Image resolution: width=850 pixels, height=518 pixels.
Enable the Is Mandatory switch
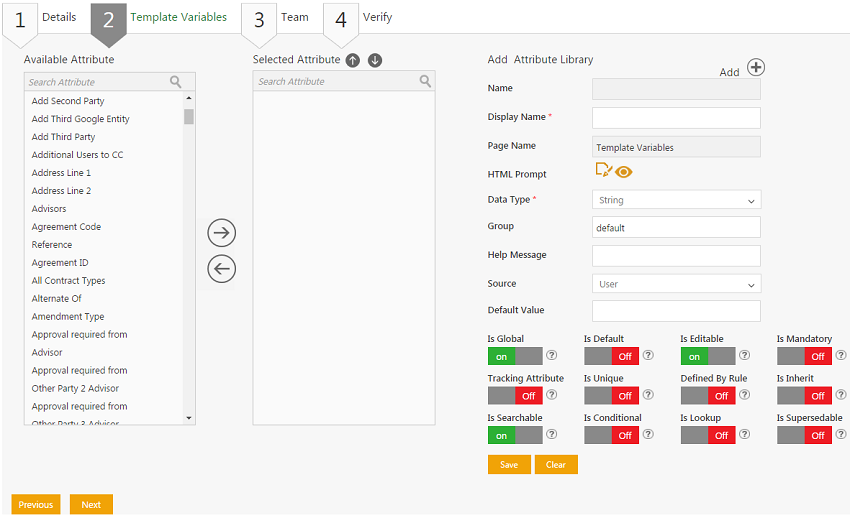click(804, 356)
